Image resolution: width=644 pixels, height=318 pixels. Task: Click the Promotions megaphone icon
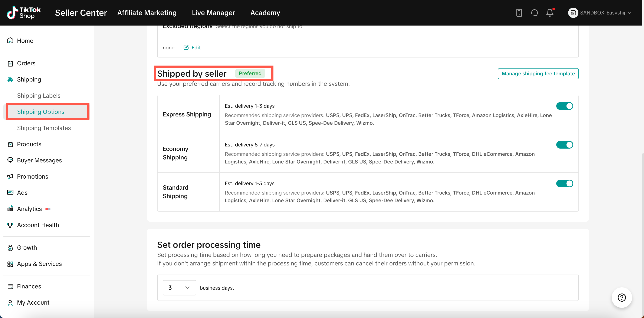(x=10, y=177)
